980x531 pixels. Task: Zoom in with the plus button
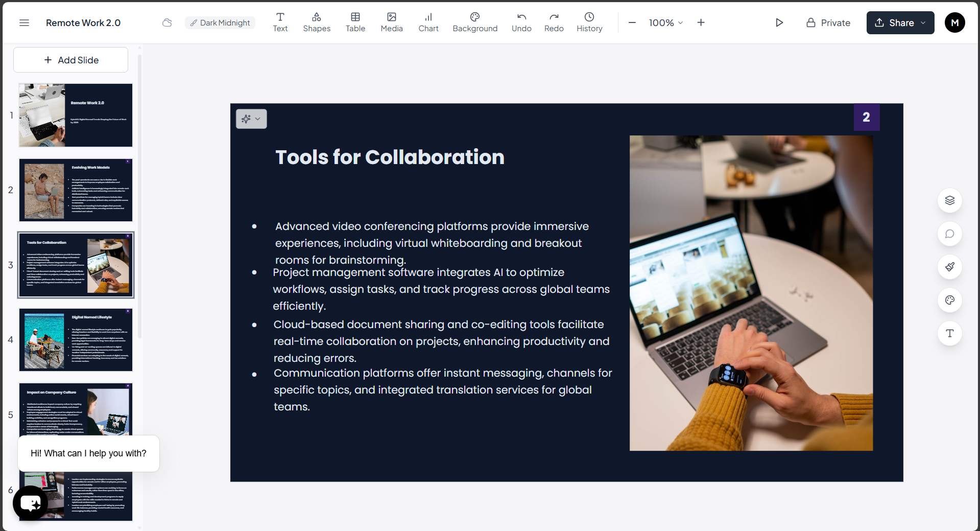(701, 23)
